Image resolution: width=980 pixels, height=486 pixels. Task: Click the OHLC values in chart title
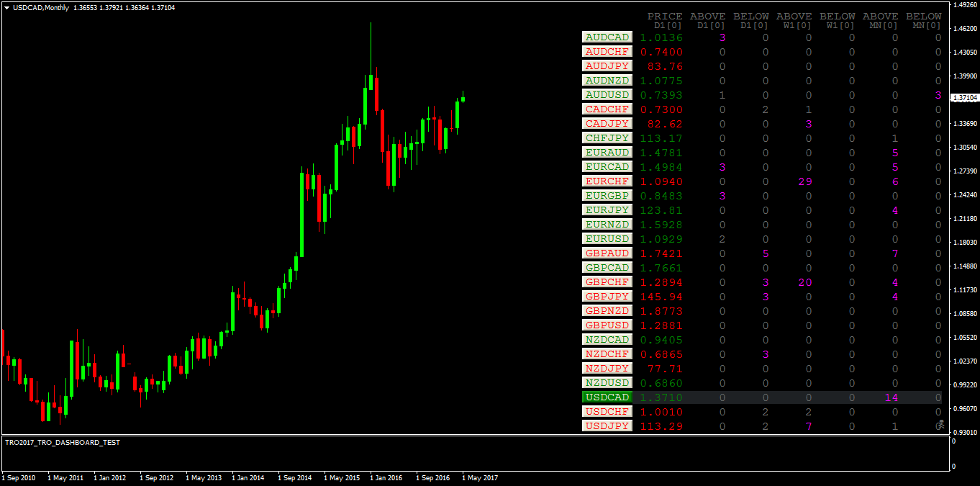[x=124, y=7]
